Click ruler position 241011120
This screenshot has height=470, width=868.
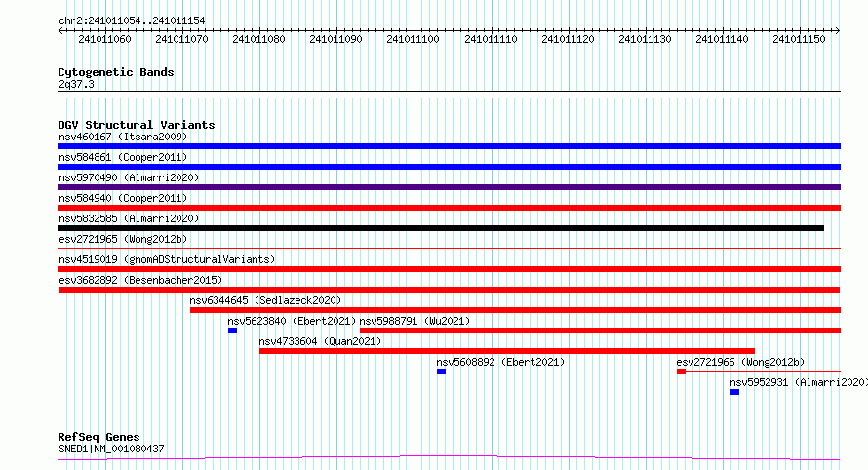point(568,39)
